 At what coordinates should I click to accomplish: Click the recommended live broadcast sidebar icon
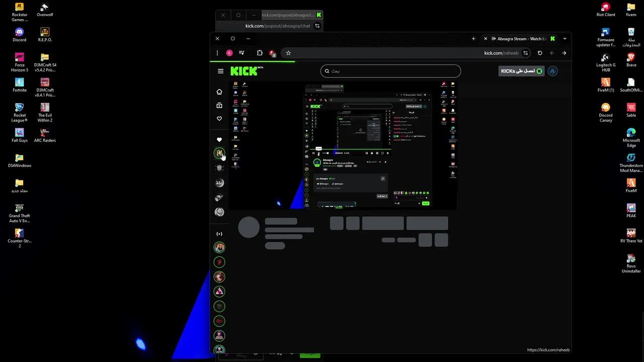tap(219, 234)
